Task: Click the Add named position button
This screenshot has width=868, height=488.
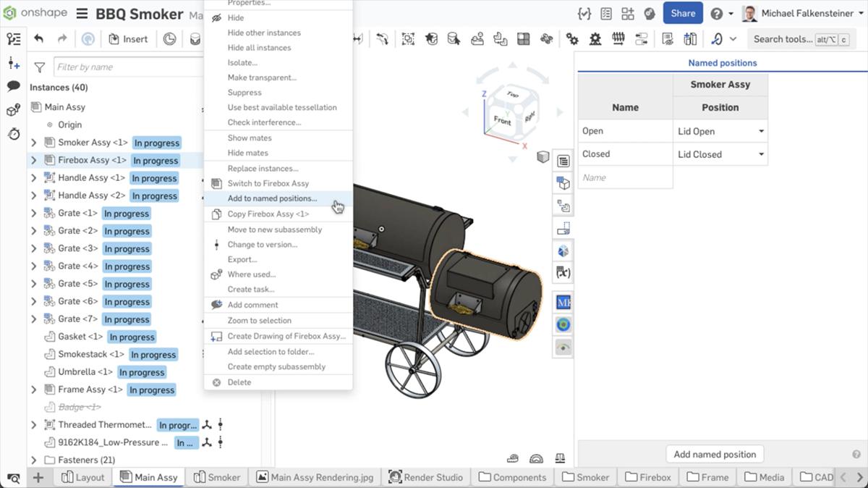Action: click(714, 454)
